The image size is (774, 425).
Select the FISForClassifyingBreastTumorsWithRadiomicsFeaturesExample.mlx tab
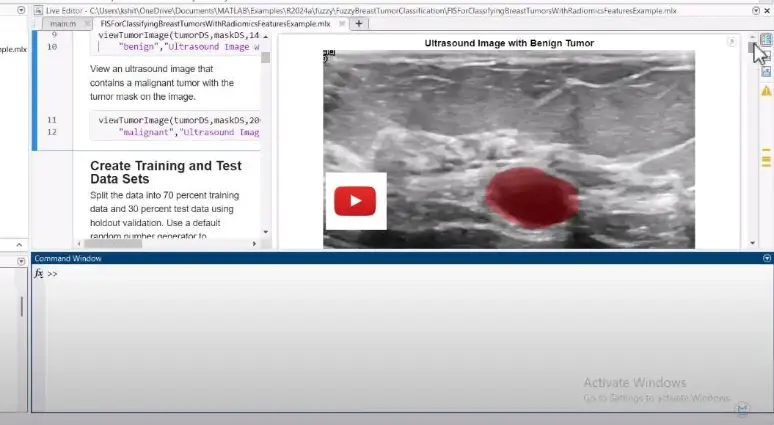click(215, 23)
